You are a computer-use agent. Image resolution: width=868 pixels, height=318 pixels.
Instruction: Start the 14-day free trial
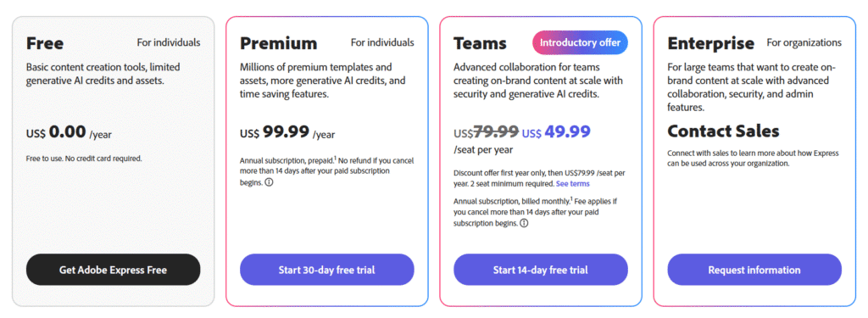point(540,270)
